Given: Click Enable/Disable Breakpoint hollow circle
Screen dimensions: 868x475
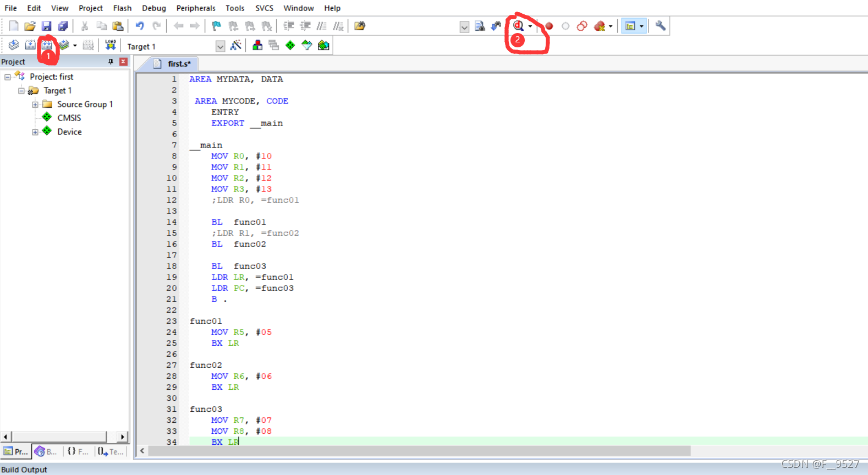Looking at the screenshot, I should tap(565, 26).
